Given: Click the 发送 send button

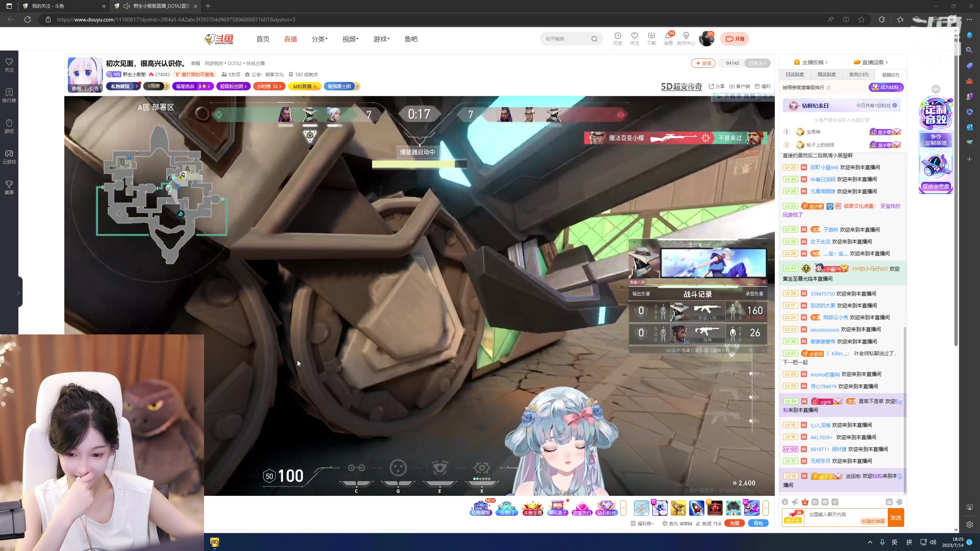Looking at the screenshot, I should tap(896, 518).
